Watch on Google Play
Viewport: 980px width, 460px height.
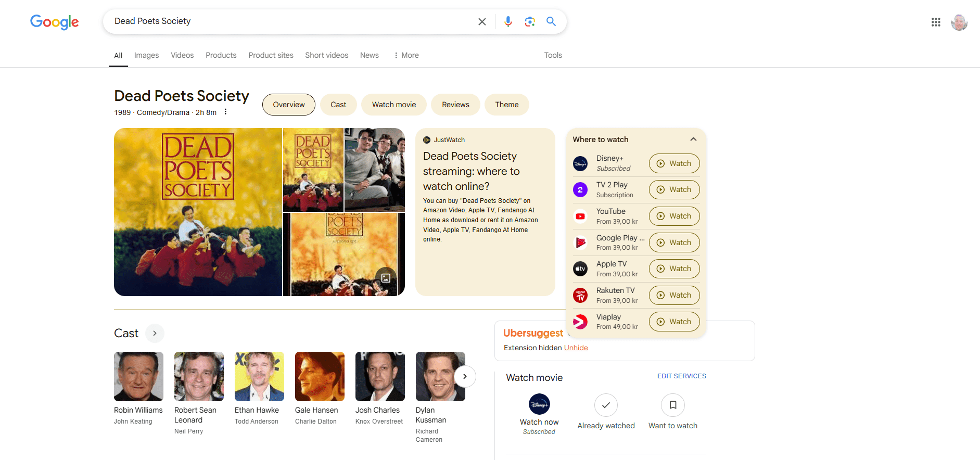tap(674, 242)
